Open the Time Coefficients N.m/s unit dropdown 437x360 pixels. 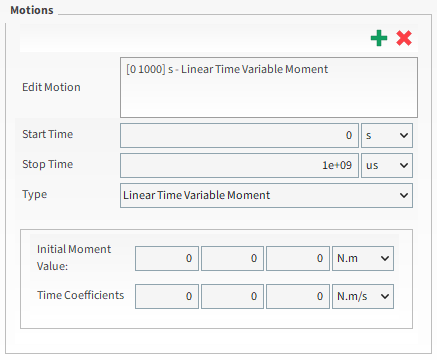363,296
